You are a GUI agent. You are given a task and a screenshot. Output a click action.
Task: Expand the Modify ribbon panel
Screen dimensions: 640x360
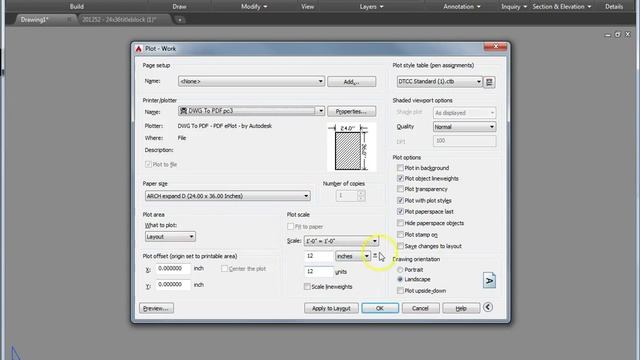(254, 7)
